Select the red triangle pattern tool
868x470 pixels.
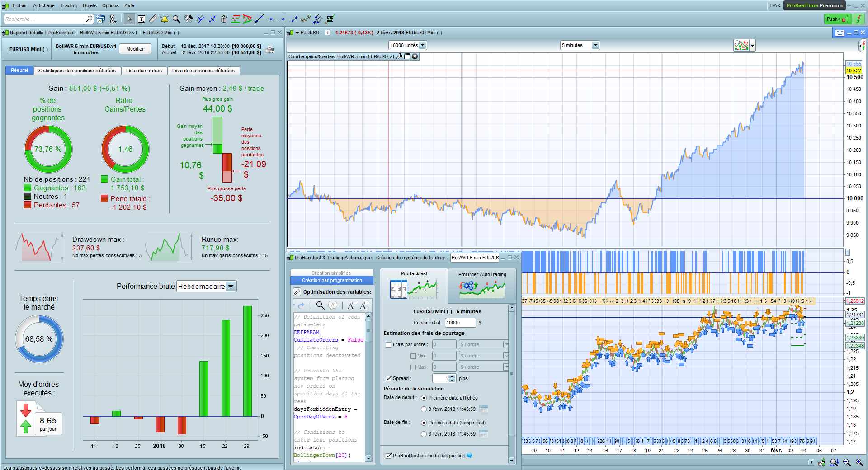click(x=247, y=19)
